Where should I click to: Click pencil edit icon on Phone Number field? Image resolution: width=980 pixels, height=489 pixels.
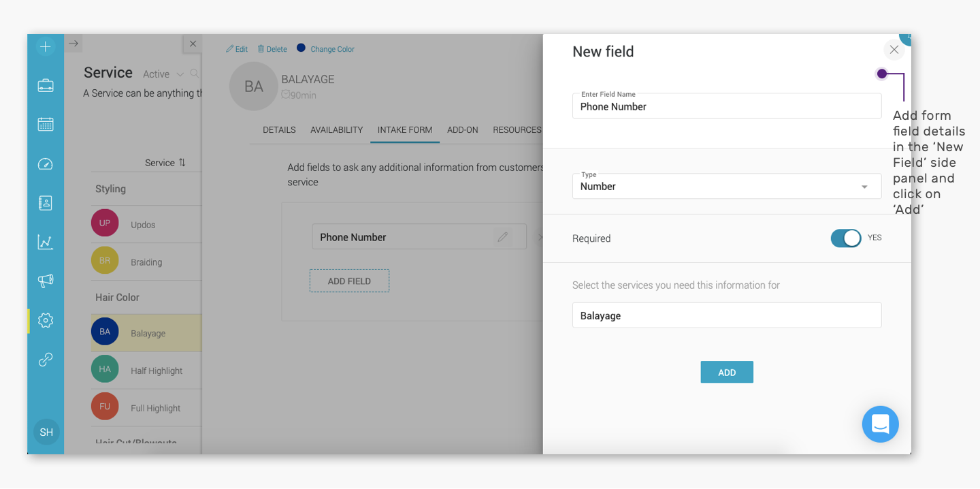click(x=503, y=237)
